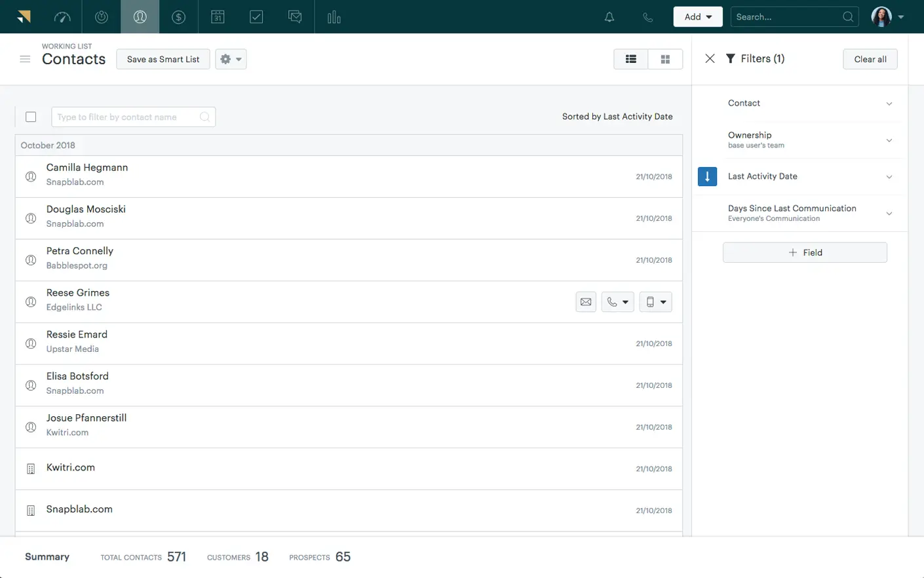924x578 pixels.
Task: Click Save as Smart List
Action: click(x=163, y=59)
